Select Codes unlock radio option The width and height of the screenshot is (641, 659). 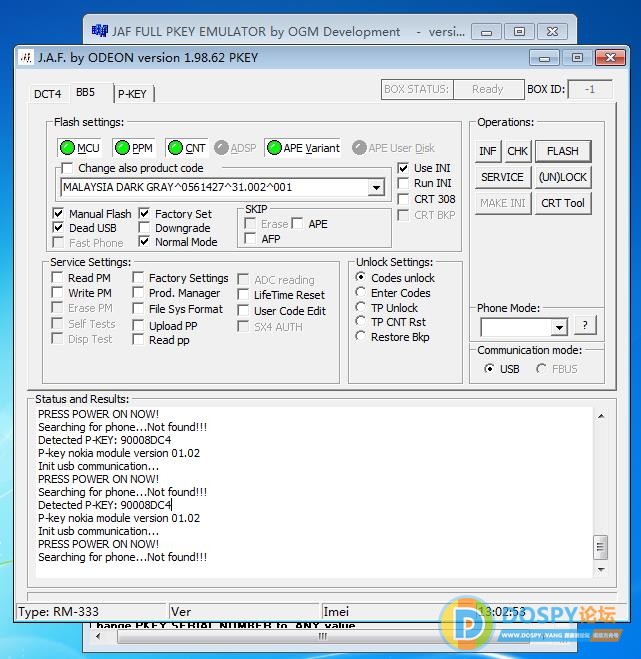[x=360, y=277]
